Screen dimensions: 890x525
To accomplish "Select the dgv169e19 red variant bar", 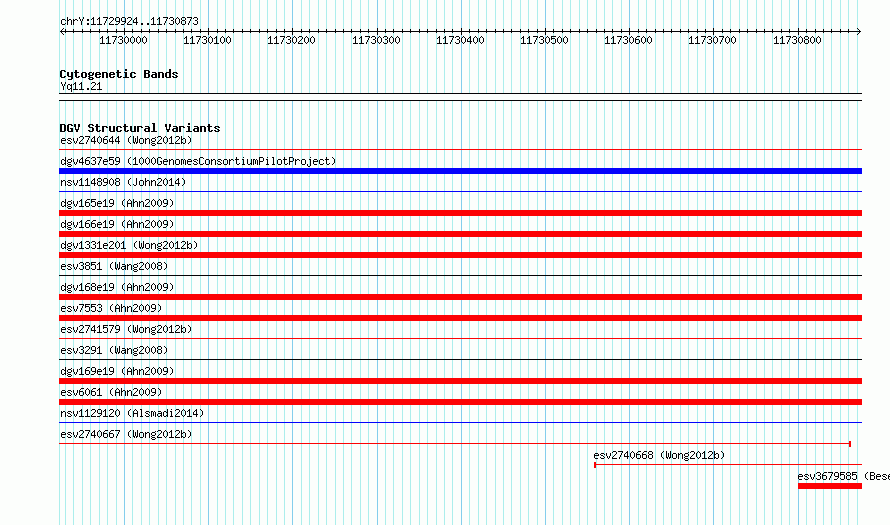I will (460, 381).
